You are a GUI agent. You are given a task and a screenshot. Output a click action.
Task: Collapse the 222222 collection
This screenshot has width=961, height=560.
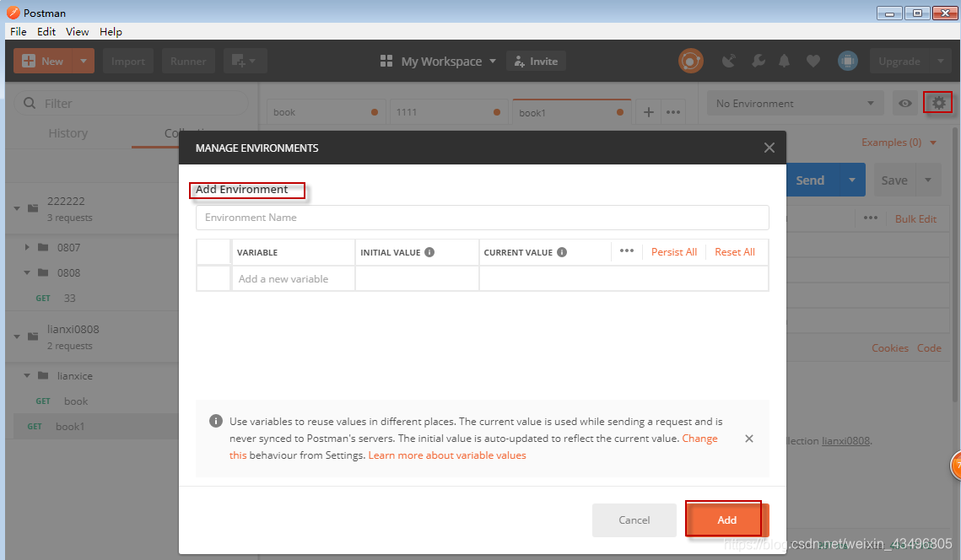coord(17,208)
